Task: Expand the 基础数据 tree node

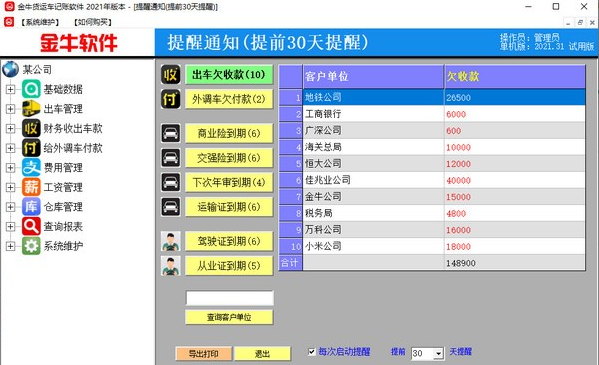Action: point(10,89)
